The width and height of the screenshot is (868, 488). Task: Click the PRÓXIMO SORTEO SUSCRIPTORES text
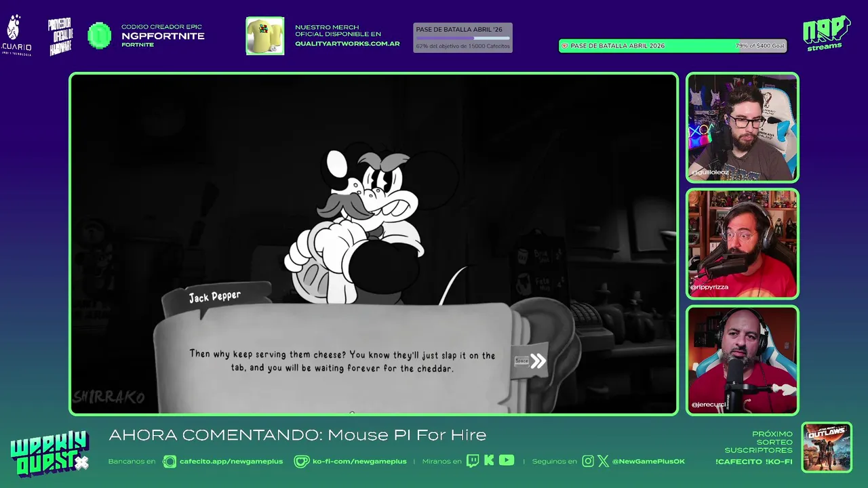pyautogui.click(x=758, y=442)
